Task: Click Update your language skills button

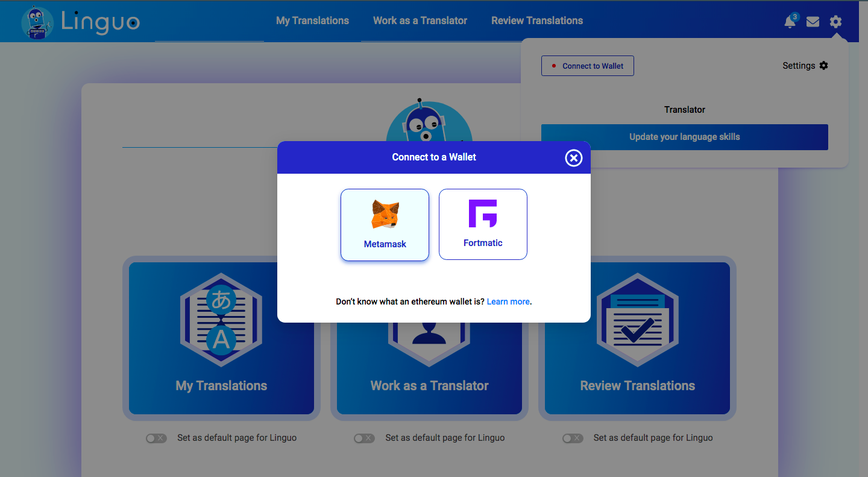Action: (685, 137)
